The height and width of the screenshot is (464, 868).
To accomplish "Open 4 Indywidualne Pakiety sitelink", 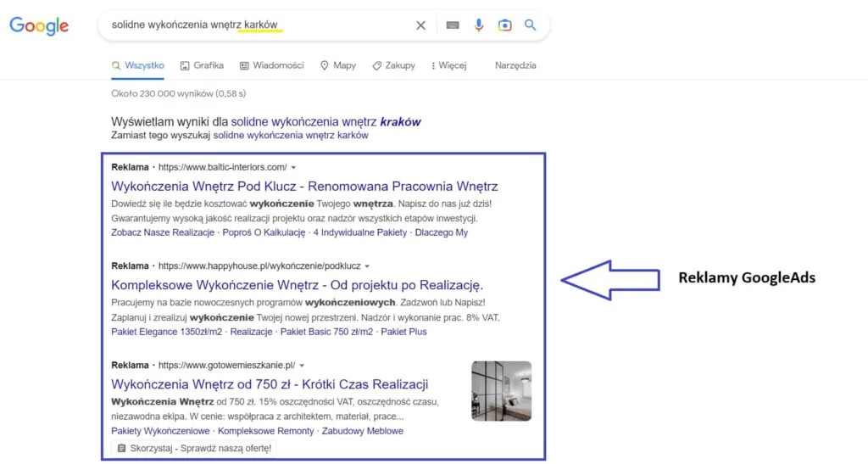I will click(359, 232).
